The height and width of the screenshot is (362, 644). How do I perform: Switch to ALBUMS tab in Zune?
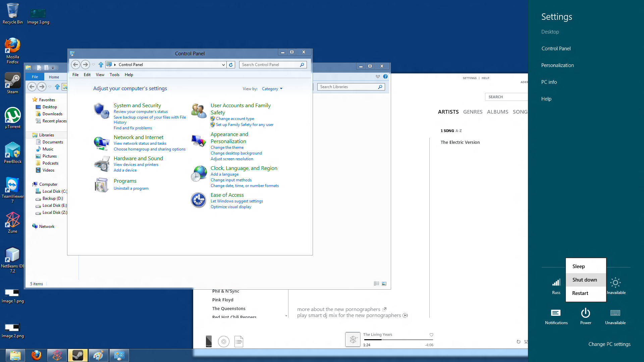click(497, 112)
